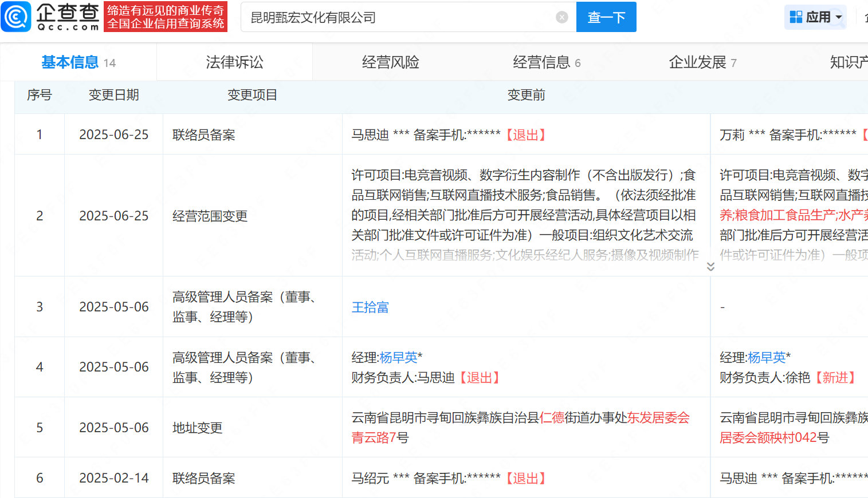Expand row 2 with the double-chevron
The width and height of the screenshot is (868, 498).
(x=710, y=267)
